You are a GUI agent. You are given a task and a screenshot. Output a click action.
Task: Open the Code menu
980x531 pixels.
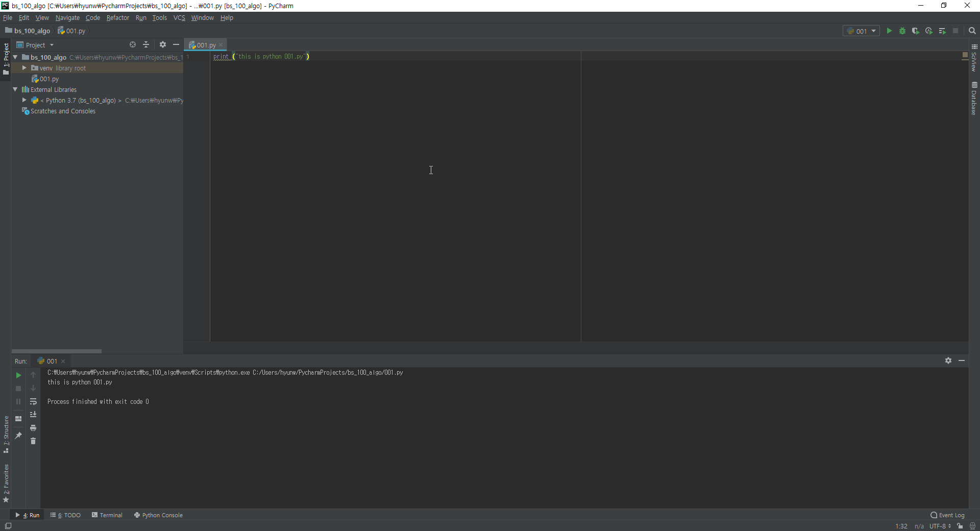(93, 18)
